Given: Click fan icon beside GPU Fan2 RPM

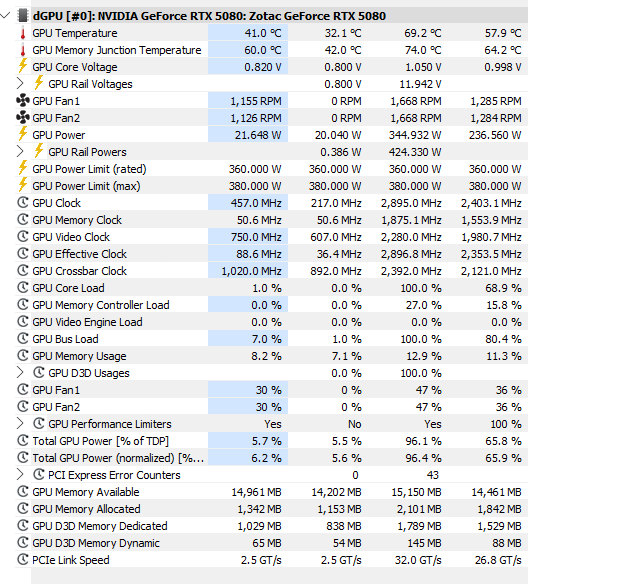Looking at the screenshot, I should (23, 118).
